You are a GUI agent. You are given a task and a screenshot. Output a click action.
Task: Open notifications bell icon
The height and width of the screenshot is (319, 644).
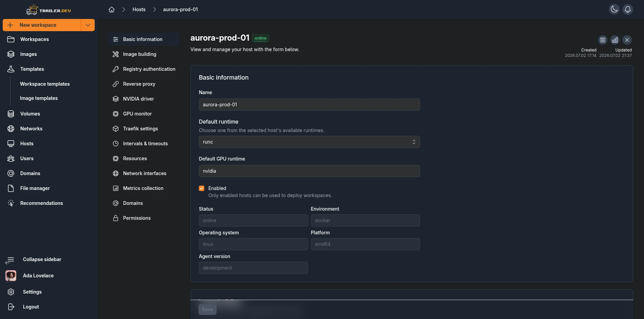click(x=628, y=9)
